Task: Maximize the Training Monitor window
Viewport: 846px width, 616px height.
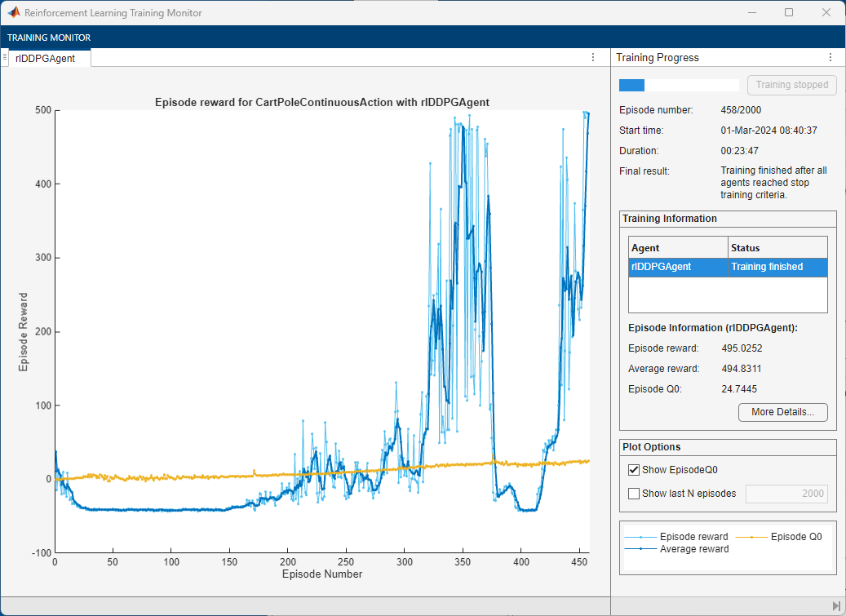Action: point(789,13)
